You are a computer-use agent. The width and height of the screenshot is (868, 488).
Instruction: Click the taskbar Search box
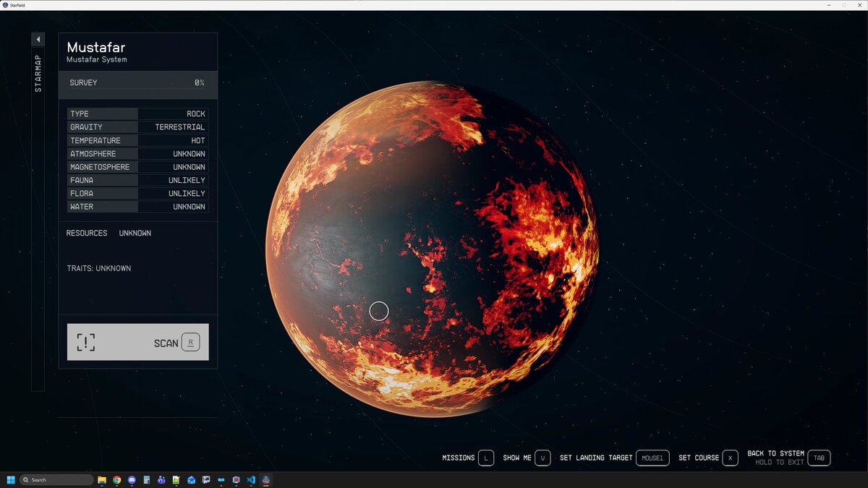pos(56,479)
